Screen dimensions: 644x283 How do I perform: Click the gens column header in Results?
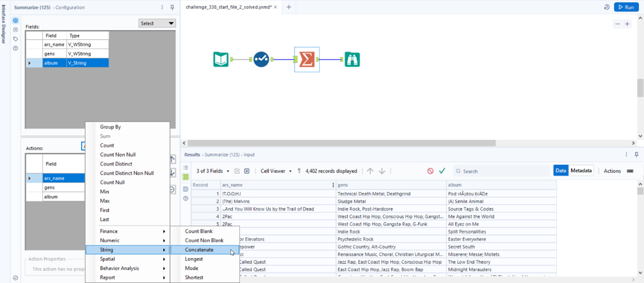(390, 185)
